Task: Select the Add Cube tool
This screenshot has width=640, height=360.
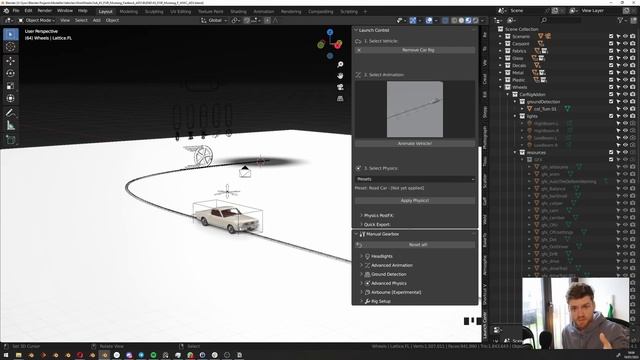Action: (11, 140)
